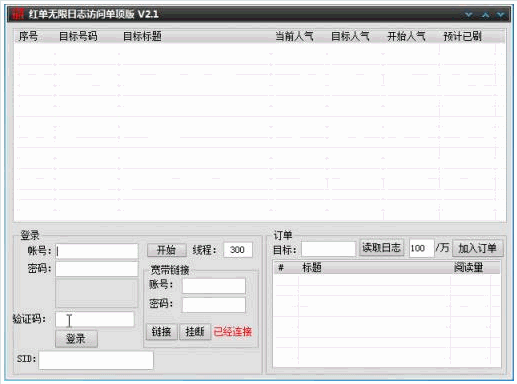The width and height of the screenshot is (517, 384).
Task: Click the 当前人气 column header
Action: [x=294, y=36]
